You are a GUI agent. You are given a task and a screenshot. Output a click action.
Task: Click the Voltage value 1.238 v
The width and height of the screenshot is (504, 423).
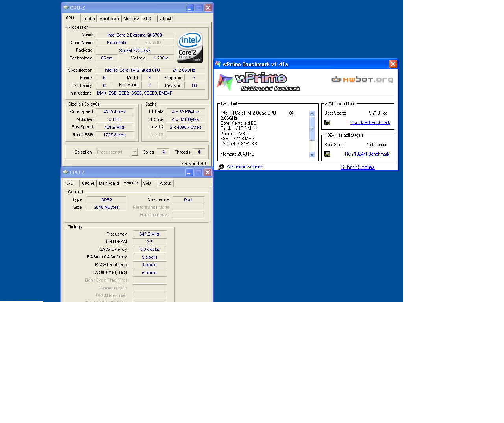click(x=161, y=58)
